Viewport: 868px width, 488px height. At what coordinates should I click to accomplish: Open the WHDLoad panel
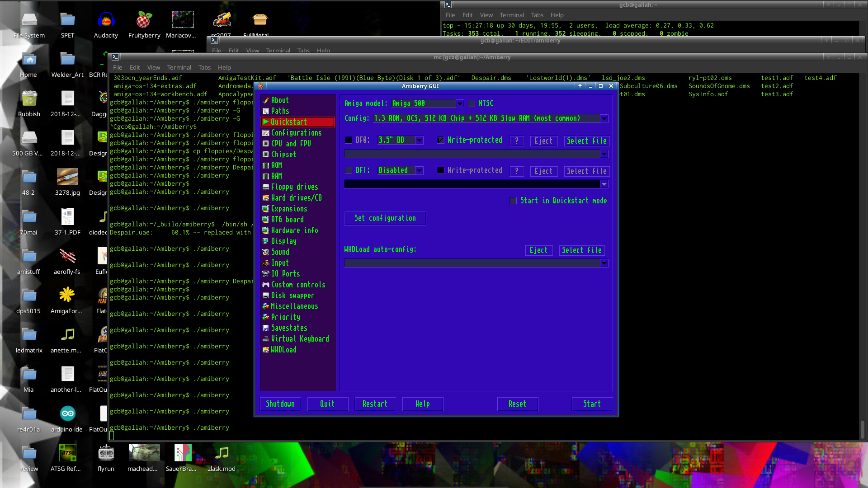click(x=297, y=350)
